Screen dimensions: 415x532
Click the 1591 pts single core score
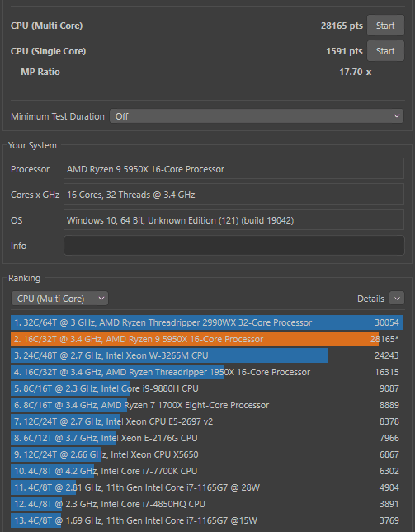[x=344, y=51]
